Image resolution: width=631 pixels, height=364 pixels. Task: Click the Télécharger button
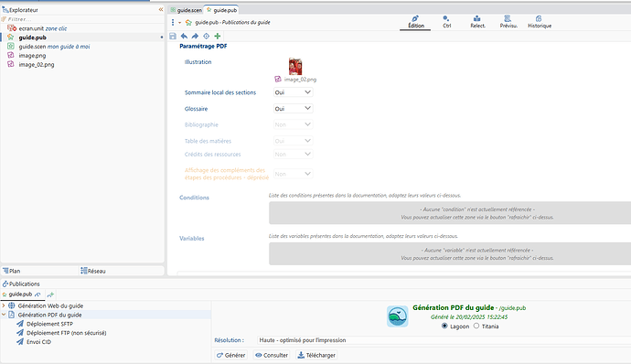[316, 355]
